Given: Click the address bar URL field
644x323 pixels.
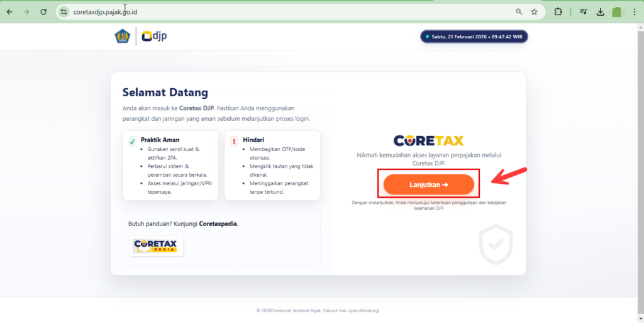Looking at the screenshot, I should tap(252, 11).
